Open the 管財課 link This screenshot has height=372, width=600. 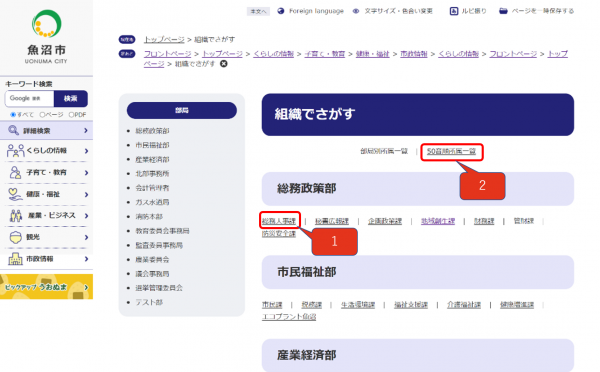pyautogui.click(x=523, y=221)
